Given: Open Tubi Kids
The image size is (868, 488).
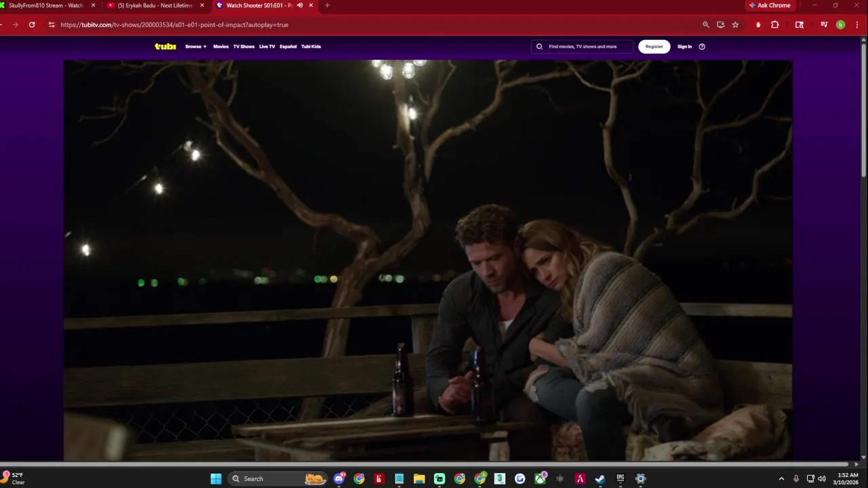Looking at the screenshot, I should pyautogui.click(x=311, y=46).
